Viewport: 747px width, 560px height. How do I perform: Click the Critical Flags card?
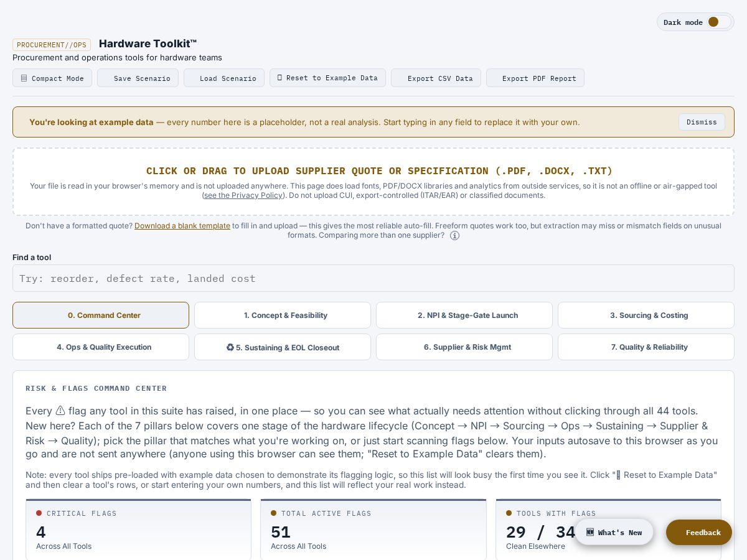(x=138, y=530)
